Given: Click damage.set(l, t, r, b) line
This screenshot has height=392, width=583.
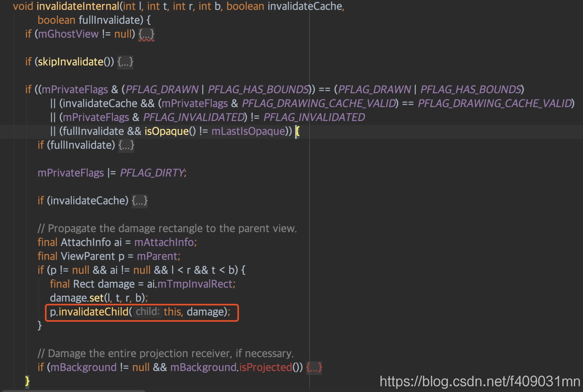Looking at the screenshot, I should tap(99, 298).
